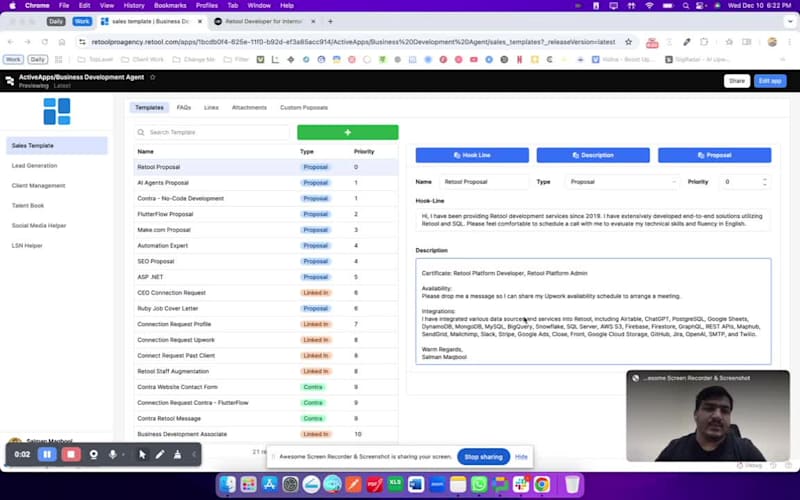Open Client Work bookmarks folder
This screenshot has height=500, width=800.
(142, 60)
